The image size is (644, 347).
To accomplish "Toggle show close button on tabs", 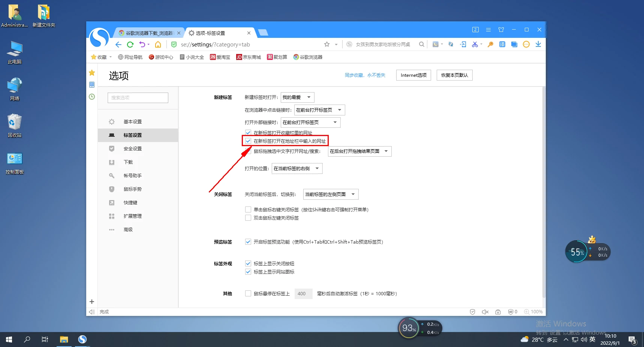I will tap(248, 263).
